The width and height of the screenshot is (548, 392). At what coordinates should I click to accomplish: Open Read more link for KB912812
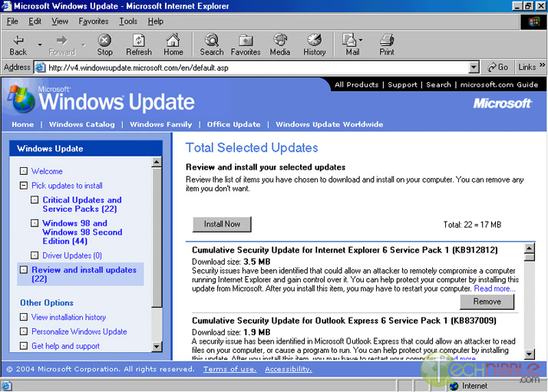coord(494,288)
